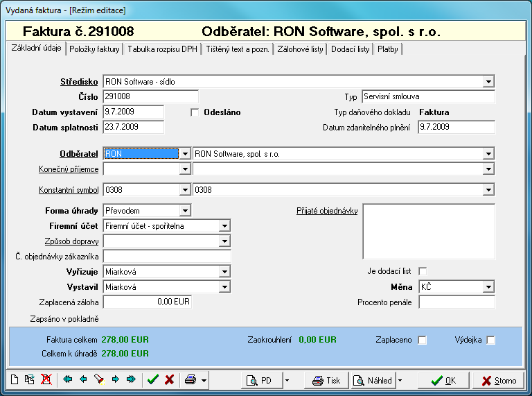Viewport: 532px width, 396px height.
Task: Tick the Je dodací list checkbox
Action: point(423,271)
